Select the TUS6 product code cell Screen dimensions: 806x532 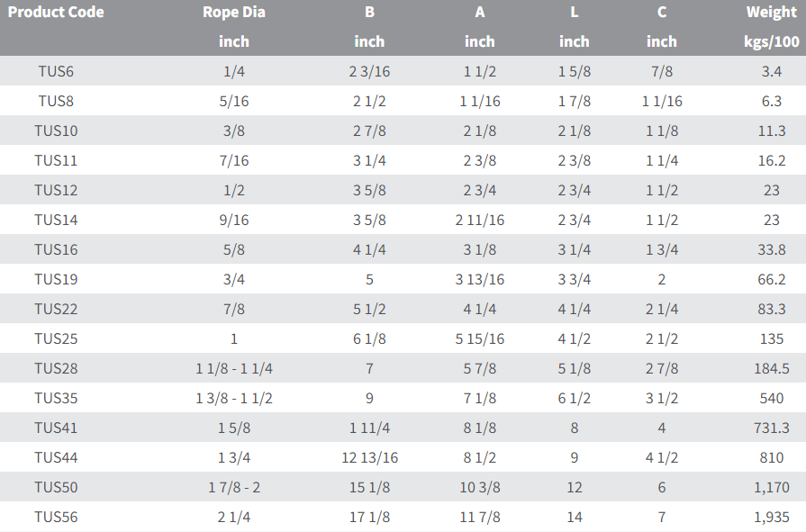pos(56,72)
